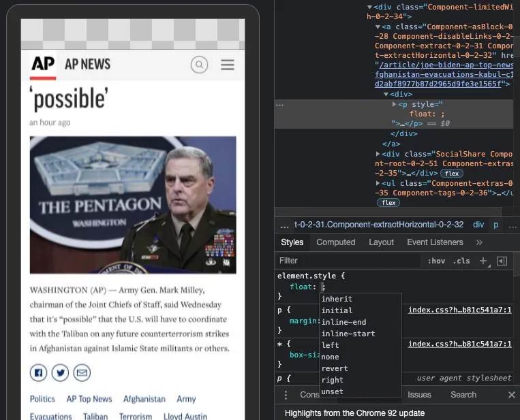Expand the ul Component-extras node
This screenshot has width=520, height=420.
(378, 183)
